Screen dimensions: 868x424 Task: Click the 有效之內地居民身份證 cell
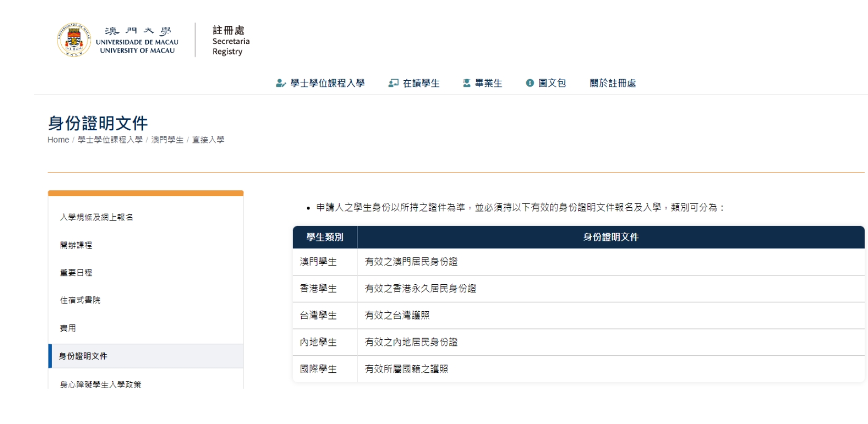[x=611, y=342]
